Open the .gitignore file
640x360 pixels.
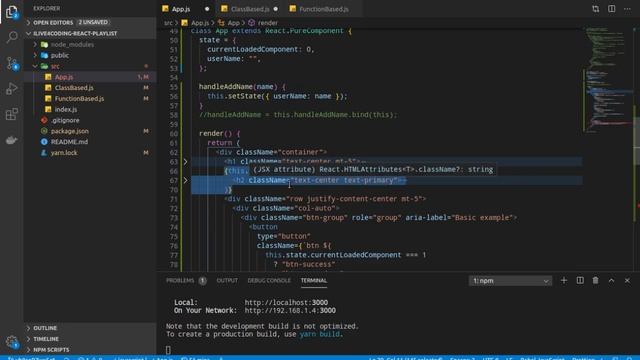90,120
